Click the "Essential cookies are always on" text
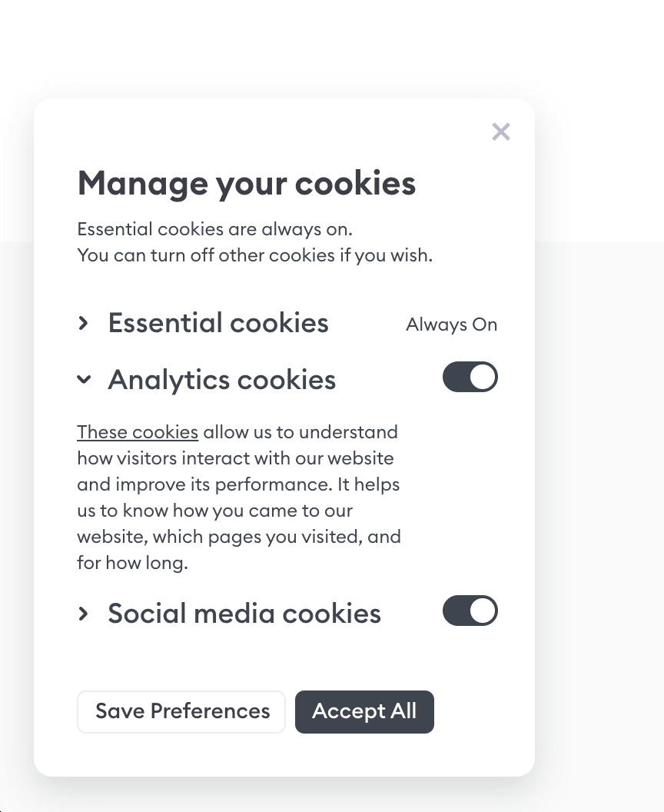Screen dimensions: 664x812 [x=214, y=229]
